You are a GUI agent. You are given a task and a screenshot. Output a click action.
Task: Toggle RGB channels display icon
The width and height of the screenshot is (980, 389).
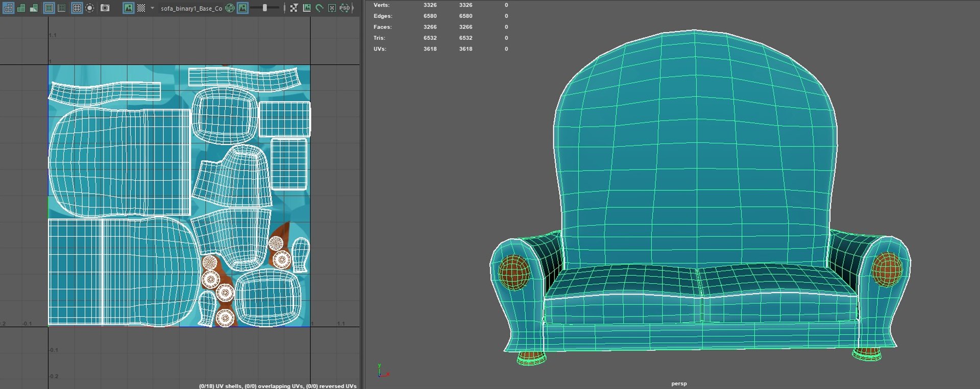230,8
